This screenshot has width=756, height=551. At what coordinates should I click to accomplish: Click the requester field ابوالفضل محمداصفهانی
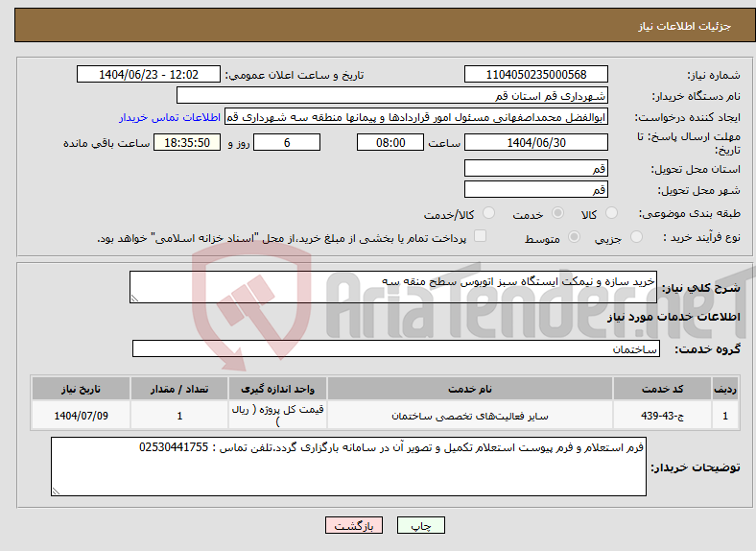pos(416,117)
